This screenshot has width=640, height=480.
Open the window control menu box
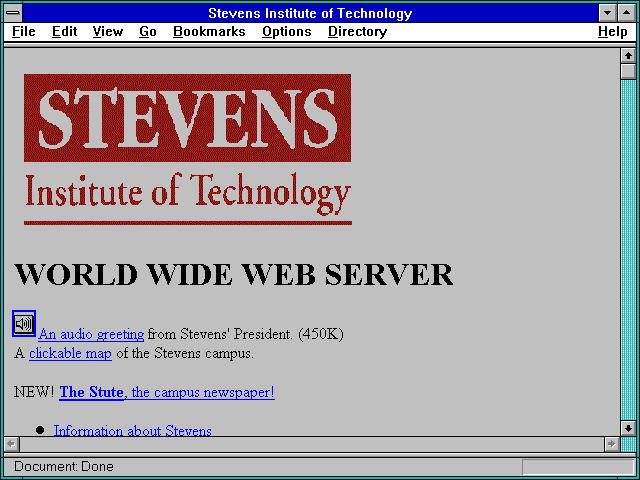[x=13, y=13]
